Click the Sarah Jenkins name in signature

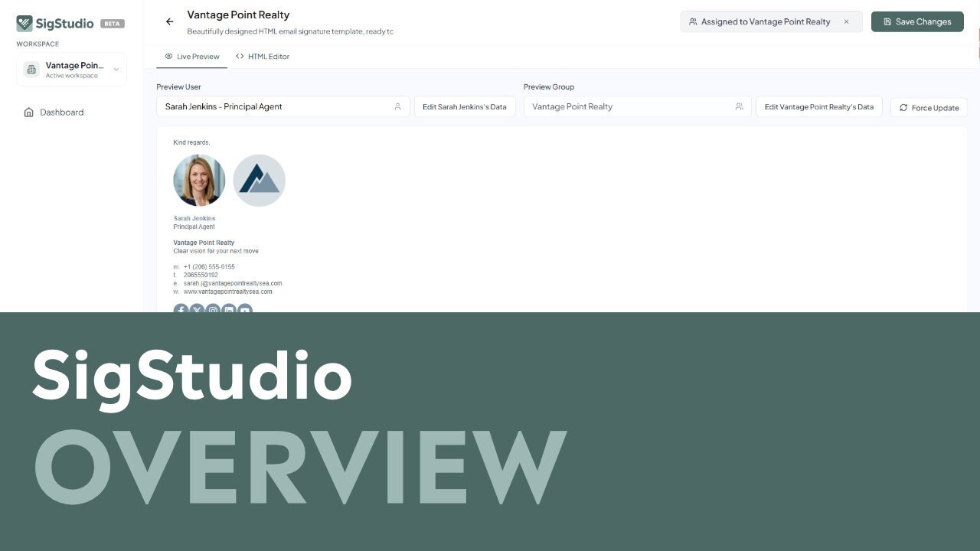[x=194, y=218]
